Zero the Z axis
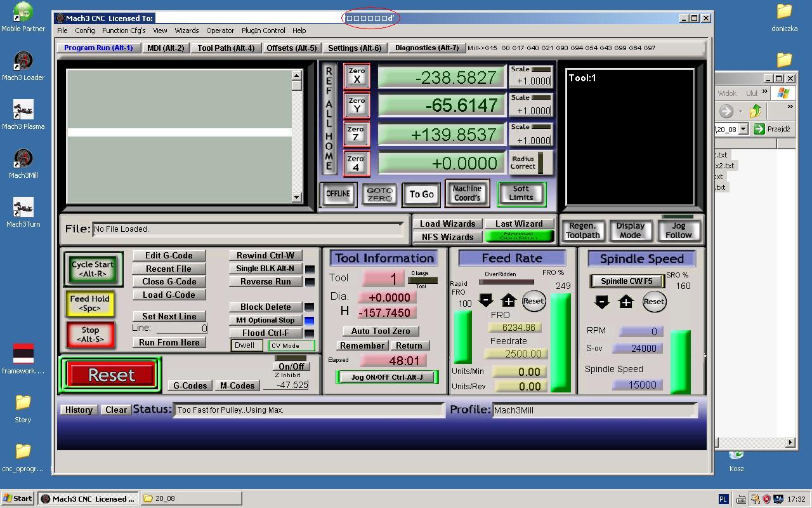Screen dimensions: 812x508 pos(357,135)
